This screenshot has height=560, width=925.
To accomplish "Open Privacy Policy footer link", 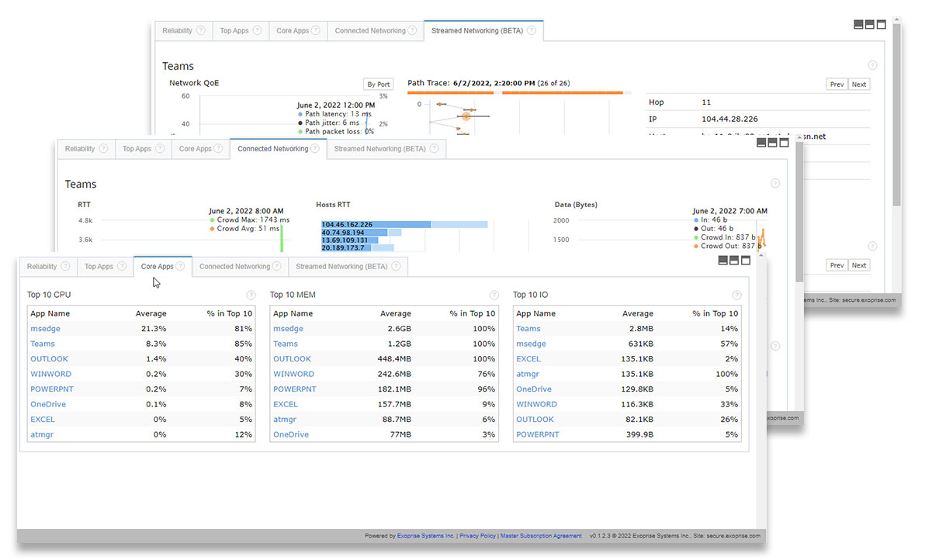I will [477, 536].
